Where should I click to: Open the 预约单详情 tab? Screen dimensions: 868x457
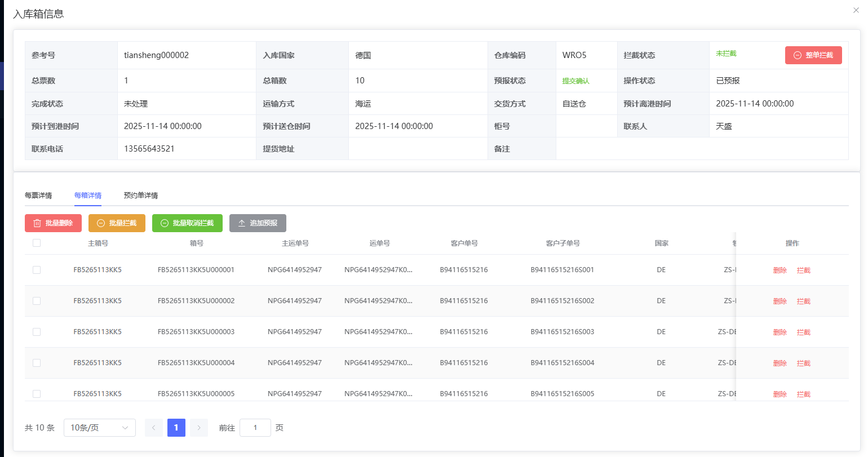click(141, 196)
